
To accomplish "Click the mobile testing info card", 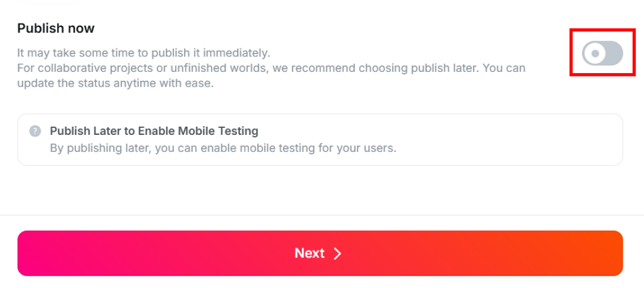I will pyautogui.click(x=320, y=140).
